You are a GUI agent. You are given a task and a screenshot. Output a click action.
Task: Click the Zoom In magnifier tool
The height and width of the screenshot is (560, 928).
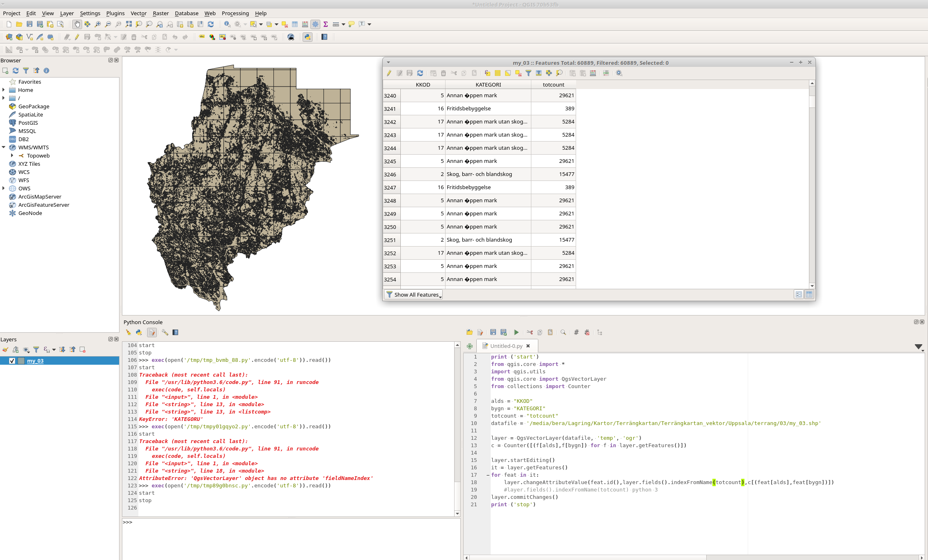point(98,24)
